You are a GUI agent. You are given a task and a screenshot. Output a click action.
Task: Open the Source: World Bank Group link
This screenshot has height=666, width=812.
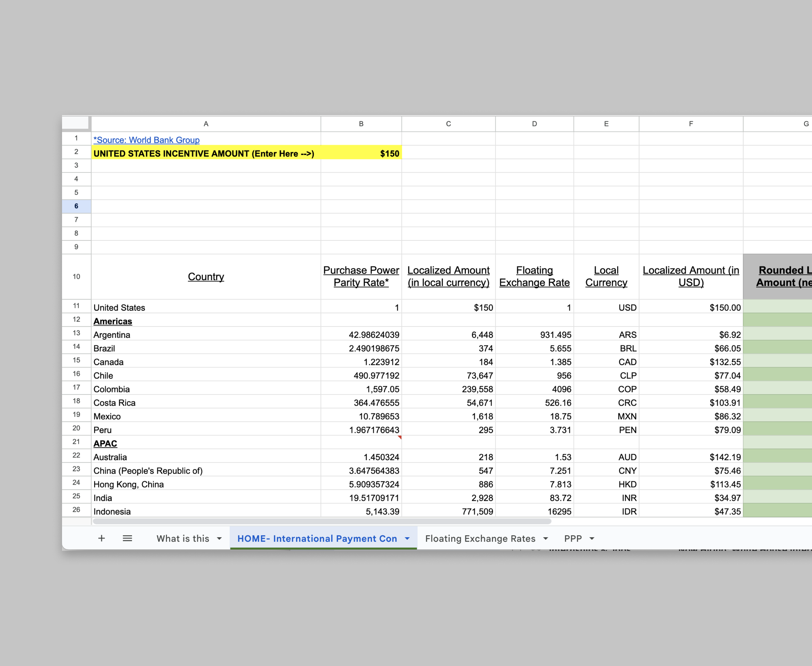(x=146, y=140)
